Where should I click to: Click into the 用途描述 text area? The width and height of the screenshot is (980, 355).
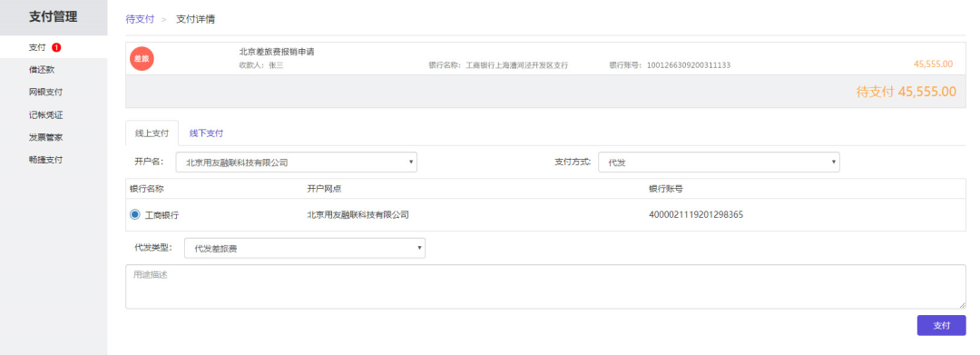(545, 286)
